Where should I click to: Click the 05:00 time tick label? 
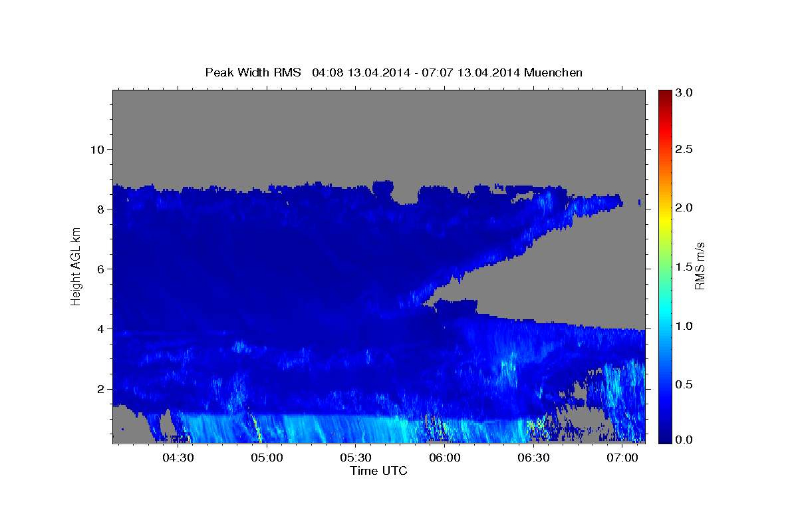(267, 458)
